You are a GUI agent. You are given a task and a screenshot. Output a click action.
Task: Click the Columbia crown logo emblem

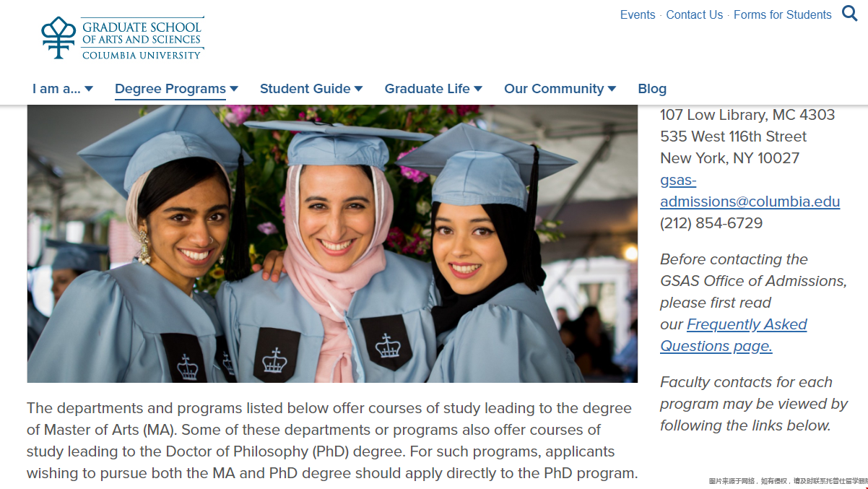coord(58,38)
